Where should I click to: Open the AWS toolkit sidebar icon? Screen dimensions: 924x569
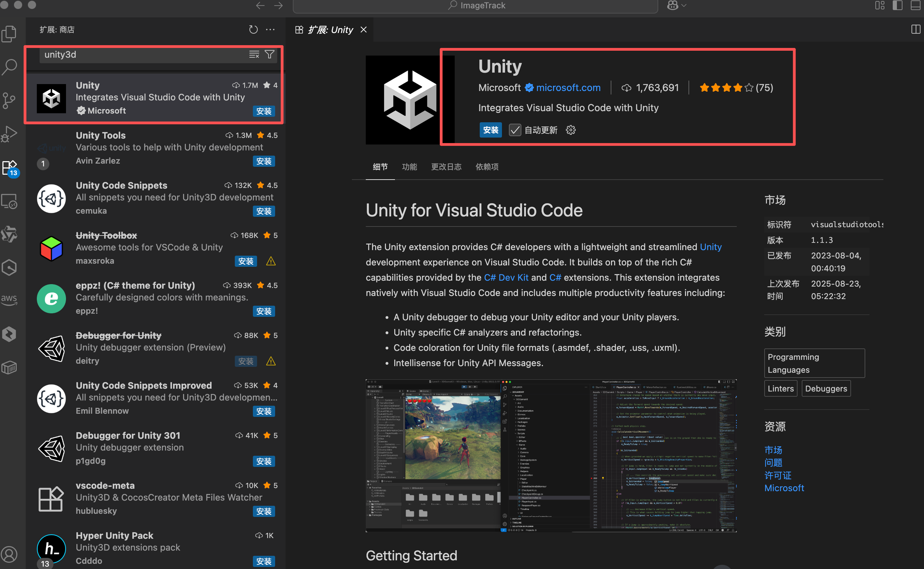tap(9, 300)
